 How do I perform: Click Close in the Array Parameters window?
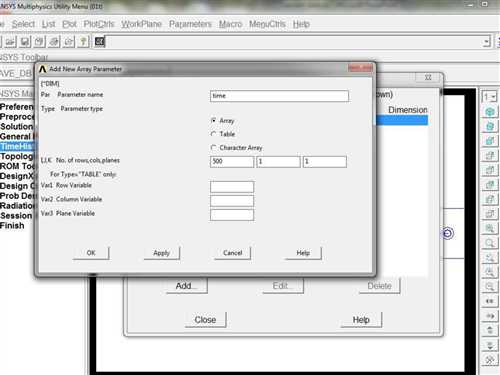[x=205, y=320]
